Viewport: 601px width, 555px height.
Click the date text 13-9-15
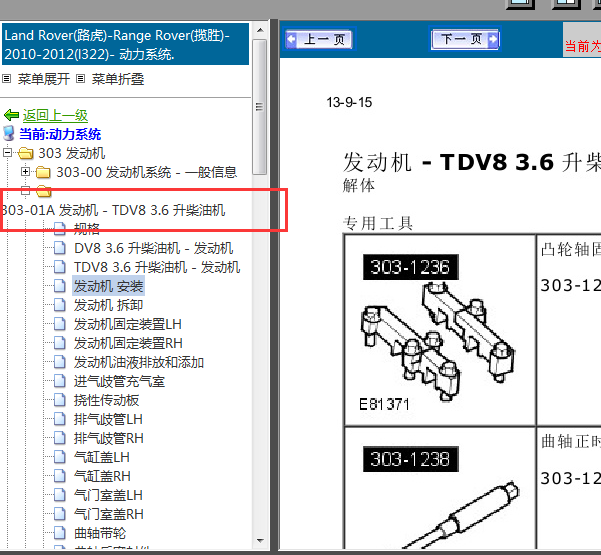point(349,102)
